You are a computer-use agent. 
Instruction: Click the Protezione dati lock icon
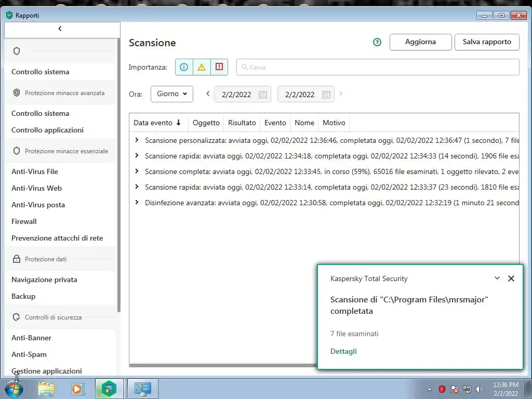(x=17, y=259)
